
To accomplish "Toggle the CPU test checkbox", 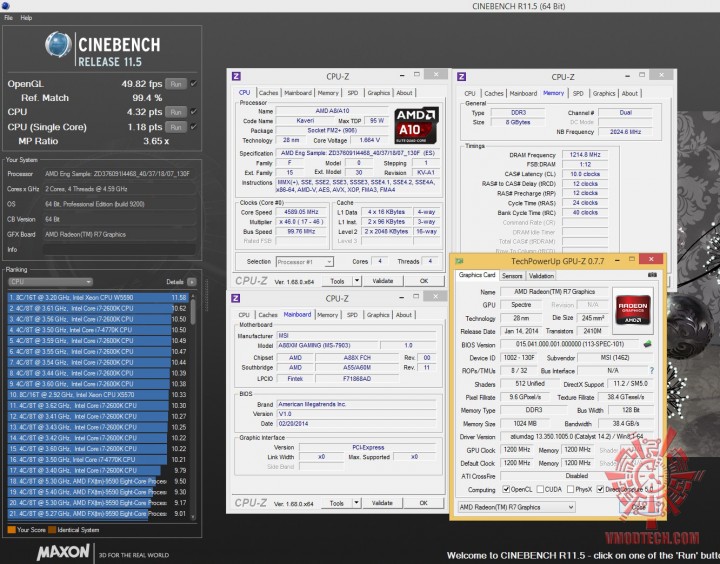I will click(x=193, y=112).
